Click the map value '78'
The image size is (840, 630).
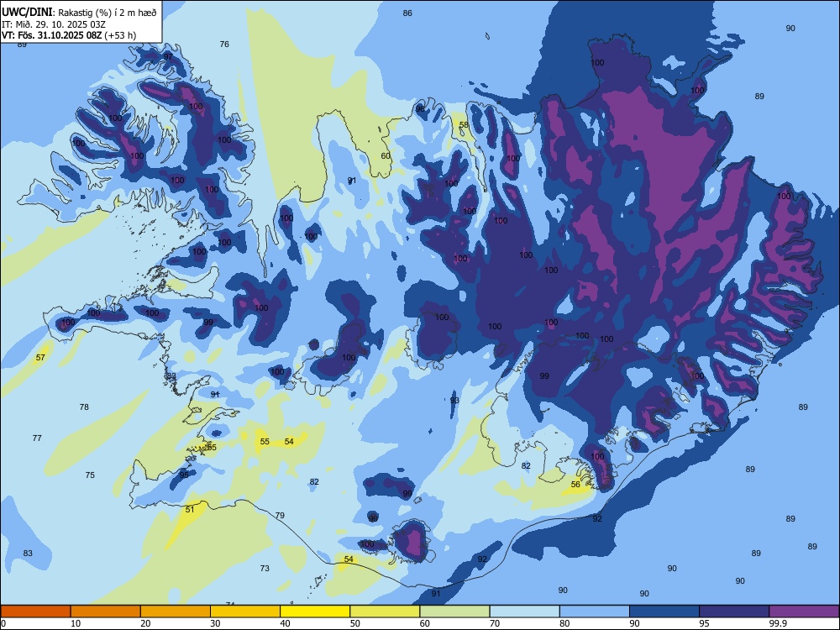point(84,407)
